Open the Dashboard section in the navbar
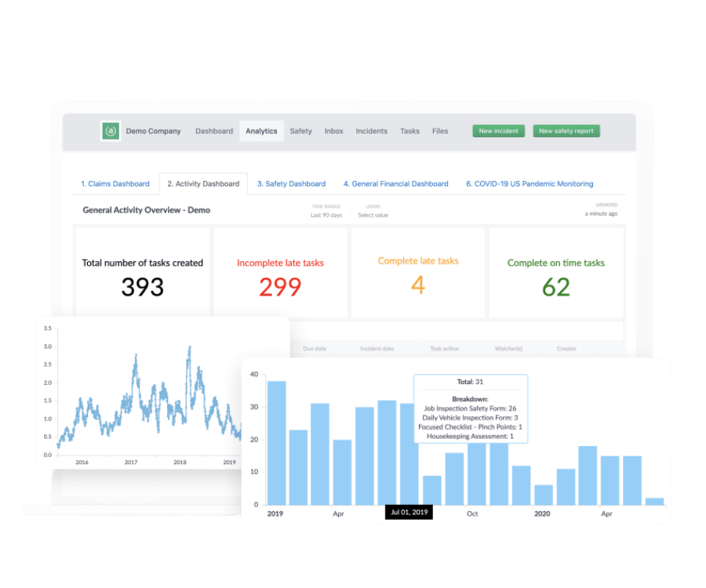706x588 pixels. [x=214, y=131]
